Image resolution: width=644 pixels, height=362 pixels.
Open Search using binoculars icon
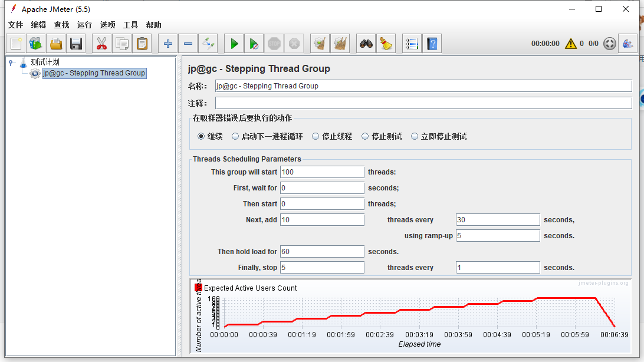(366, 44)
